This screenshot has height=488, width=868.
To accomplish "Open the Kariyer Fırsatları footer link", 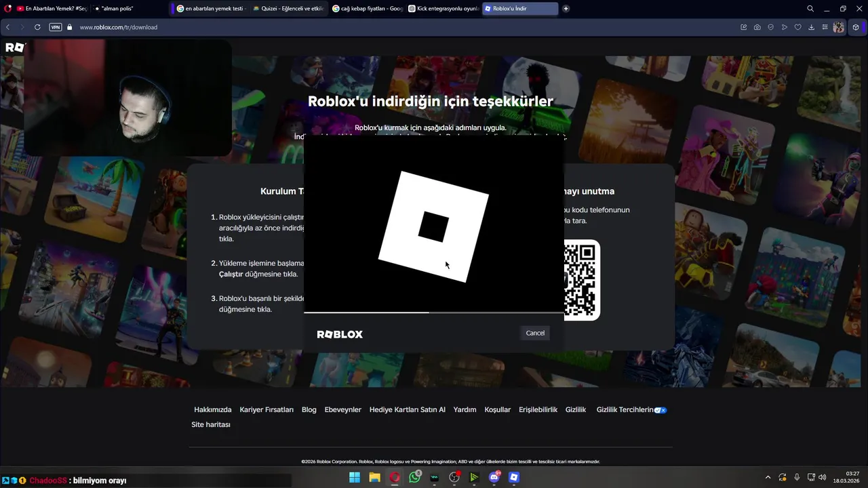I will click(x=267, y=409).
